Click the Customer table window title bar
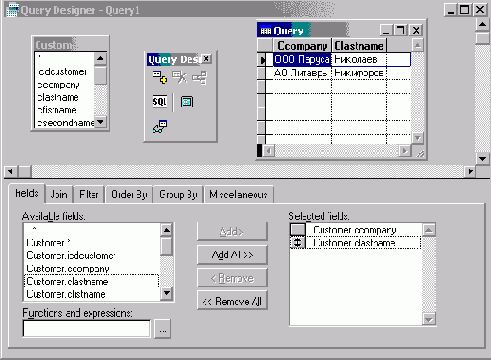The image size is (491, 360). pos(70,45)
